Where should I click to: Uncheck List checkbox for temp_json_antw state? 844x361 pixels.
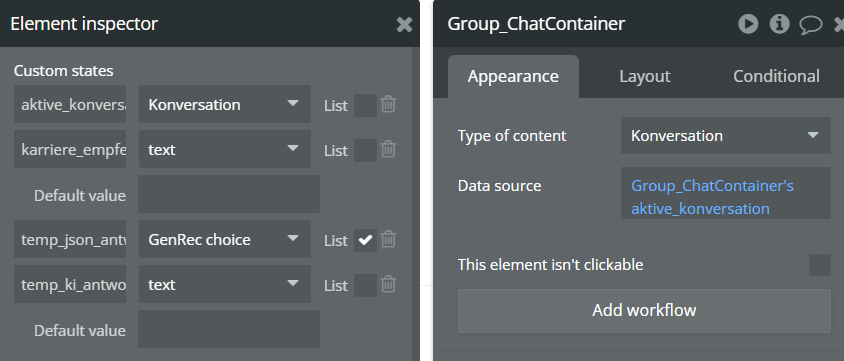click(x=365, y=240)
